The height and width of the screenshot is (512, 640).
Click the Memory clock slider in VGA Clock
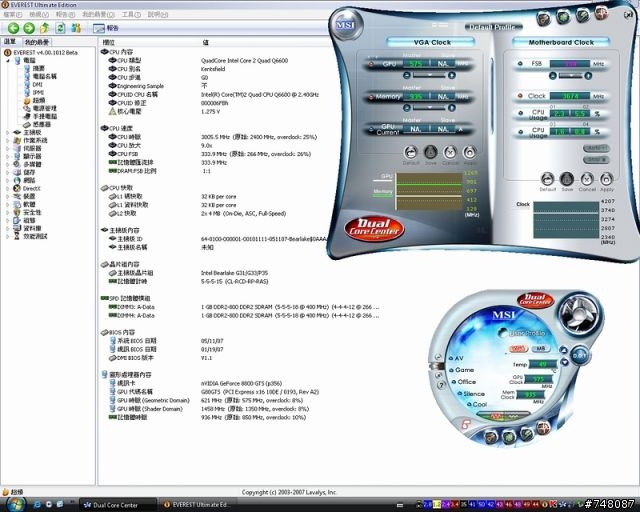429,108
